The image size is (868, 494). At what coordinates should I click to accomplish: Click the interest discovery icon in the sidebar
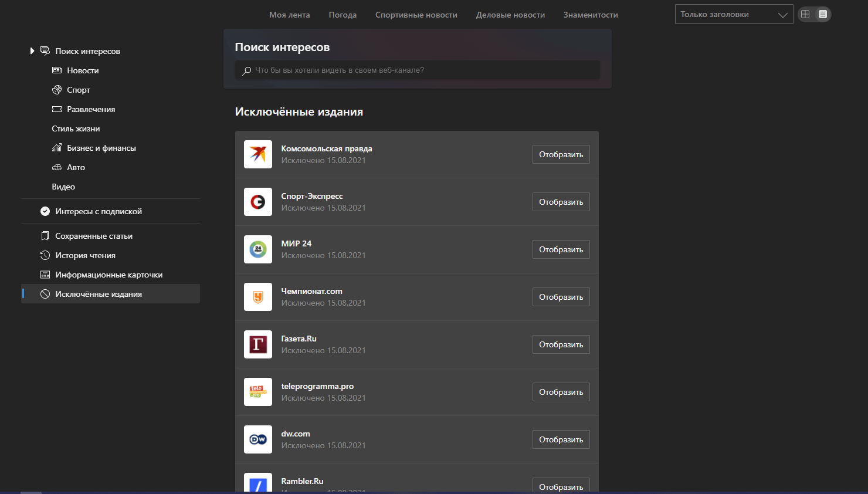[45, 51]
